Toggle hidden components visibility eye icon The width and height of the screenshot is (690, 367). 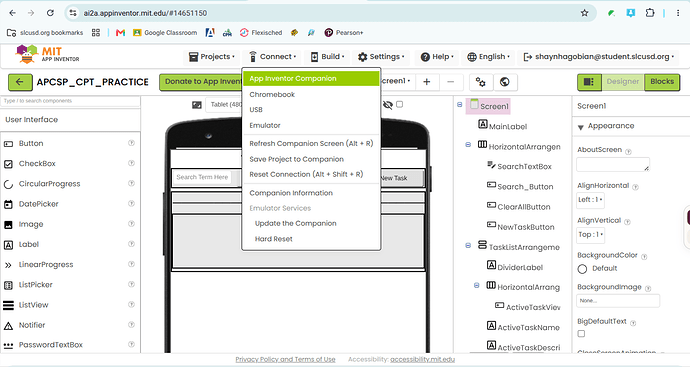pos(388,105)
